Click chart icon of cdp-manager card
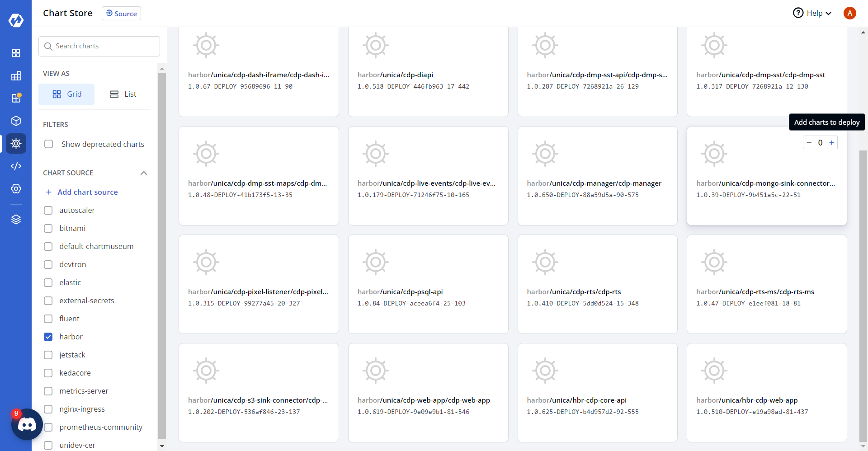The image size is (868, 451). 545,154
